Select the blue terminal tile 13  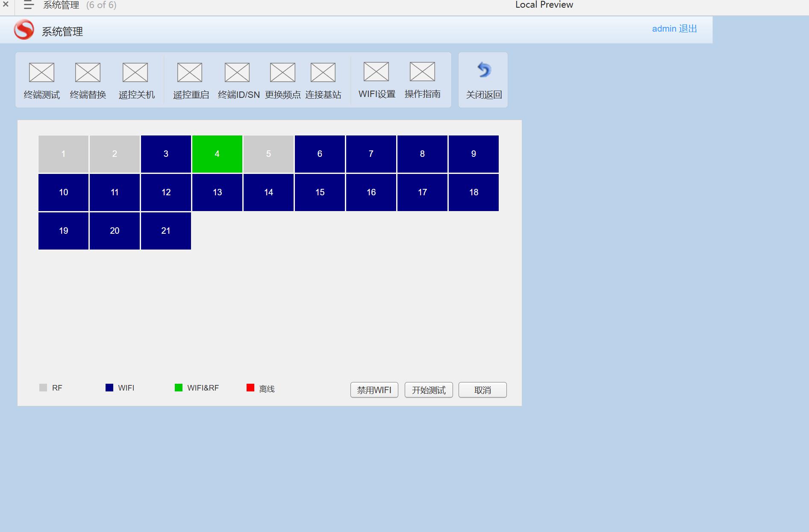click(x=217, y=192)
